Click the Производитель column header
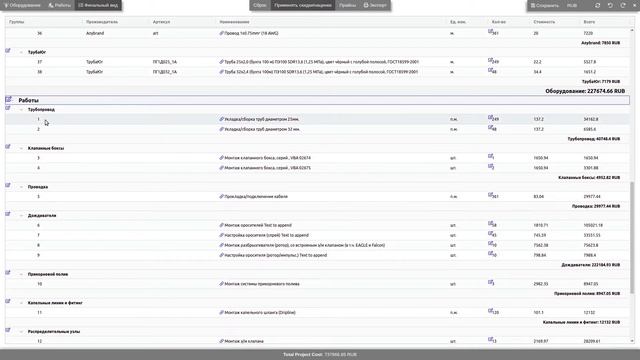This screenshot has height=360, width=640. point(102,22)
